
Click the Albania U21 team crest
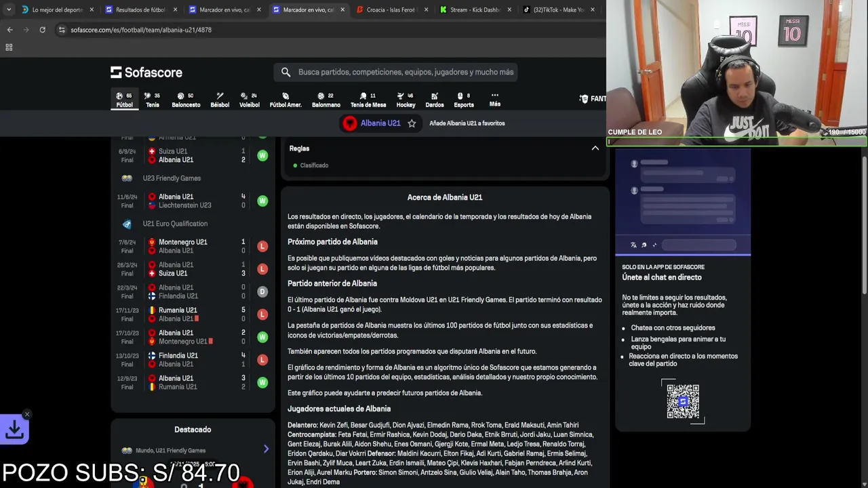(x=350, y=123)
